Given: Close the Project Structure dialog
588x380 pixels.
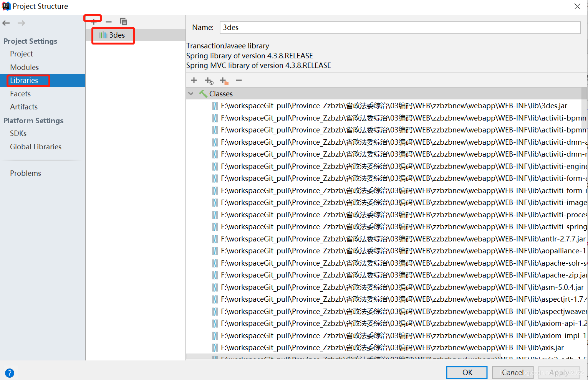Looking at the screenshot, I should [577, 6].
